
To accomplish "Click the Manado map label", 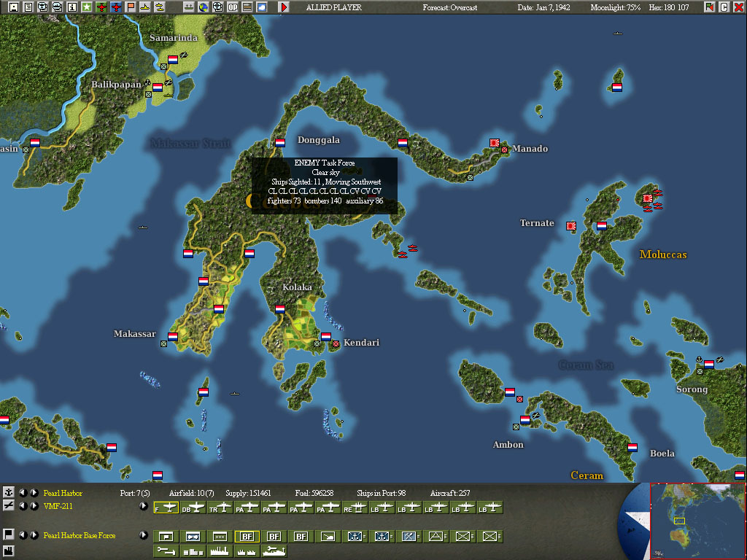I will coord(530,149).
